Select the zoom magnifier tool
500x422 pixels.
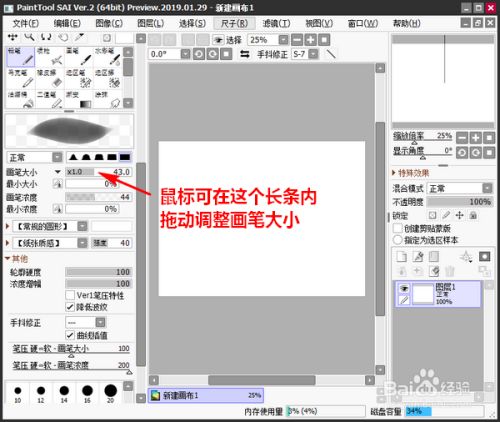29,37
